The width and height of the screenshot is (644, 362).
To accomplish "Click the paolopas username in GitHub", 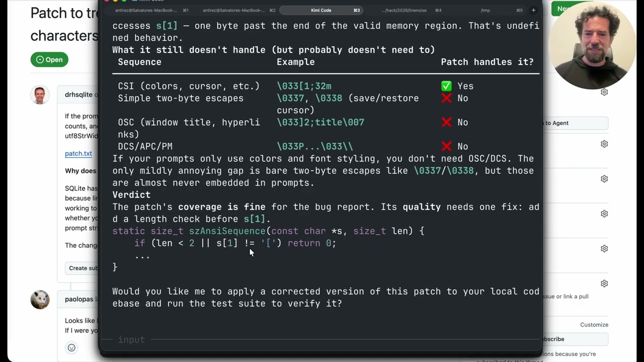I will tap(79, 299).
